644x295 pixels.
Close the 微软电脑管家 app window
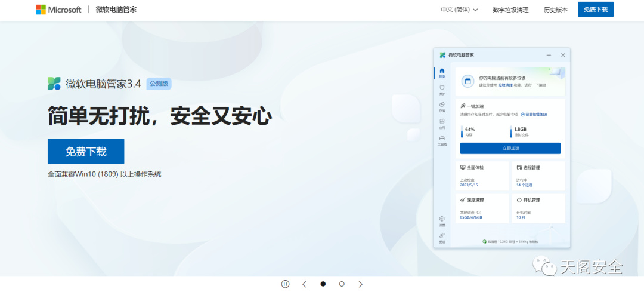pyautogui.click(x=563, y=55)
